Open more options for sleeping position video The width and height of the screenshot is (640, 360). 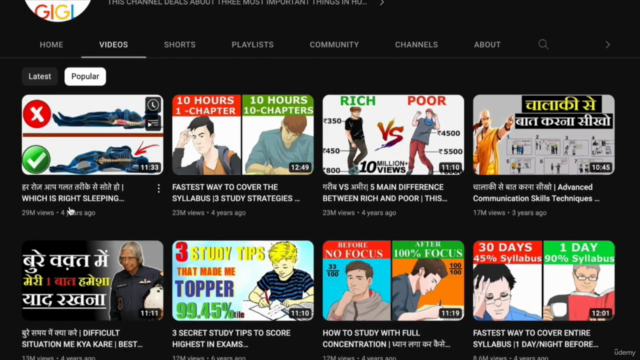(x=158, y=188)
